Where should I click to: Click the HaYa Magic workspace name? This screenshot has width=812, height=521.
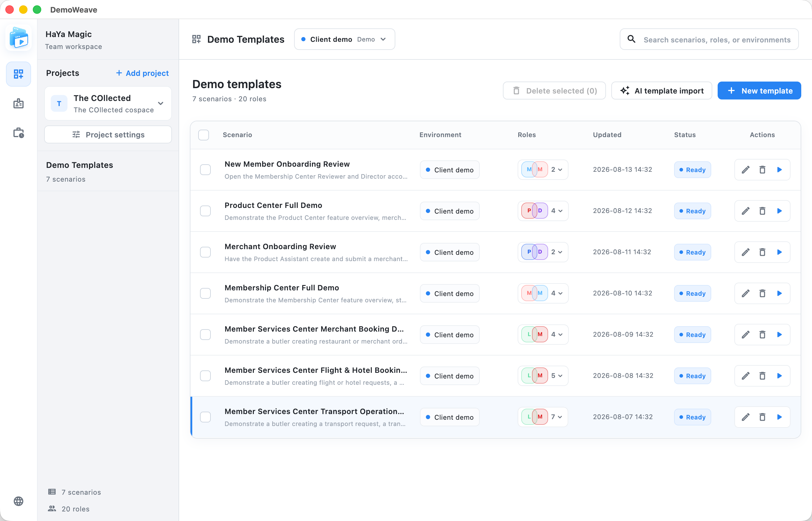point(69,34)
